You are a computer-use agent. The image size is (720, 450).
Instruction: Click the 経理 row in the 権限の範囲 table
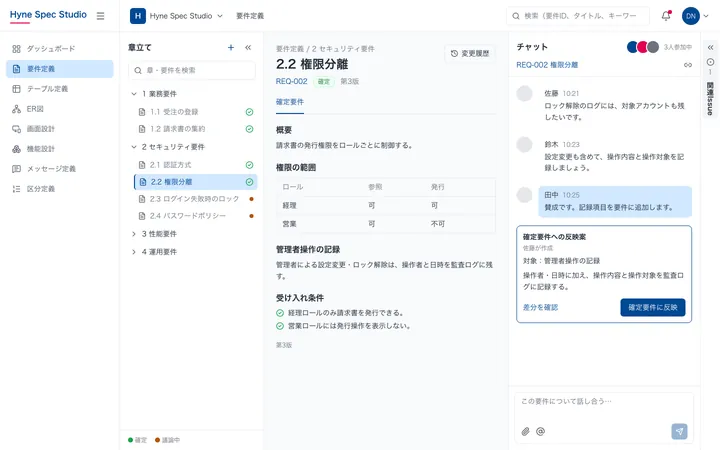click(x=386, y=205)
